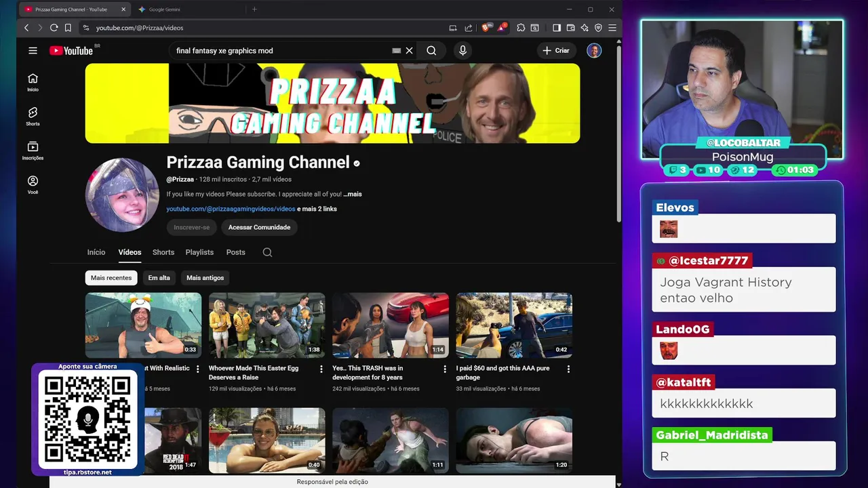868x488 pixels.
Task: Open the channel Shorts tab
Action: (x=163, y=252)
